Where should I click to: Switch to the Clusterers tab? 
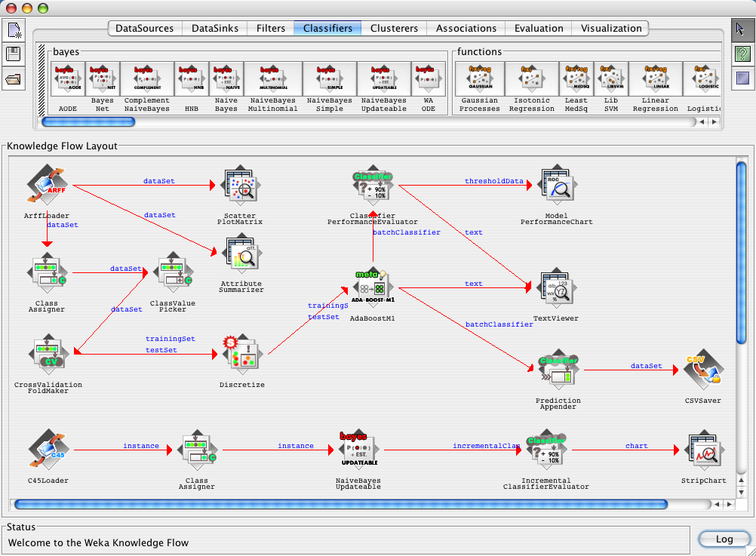click(x=395, y=29)
